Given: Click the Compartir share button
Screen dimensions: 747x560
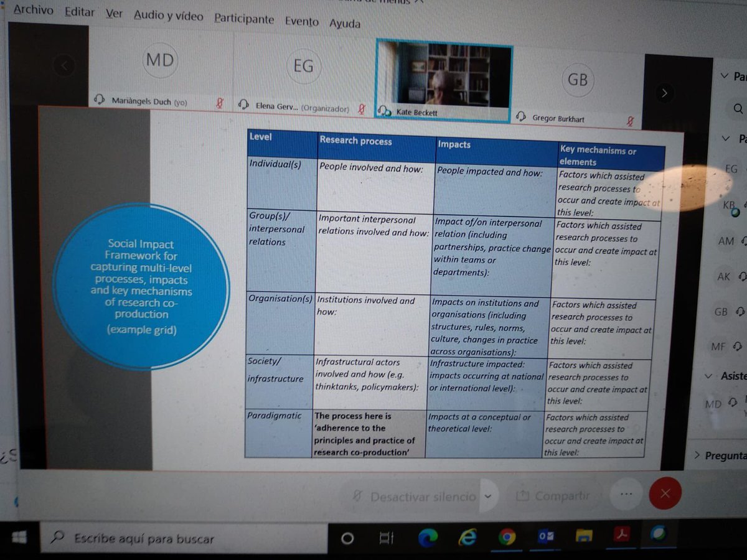Looking at the screenshot, I should click(553, 496).
